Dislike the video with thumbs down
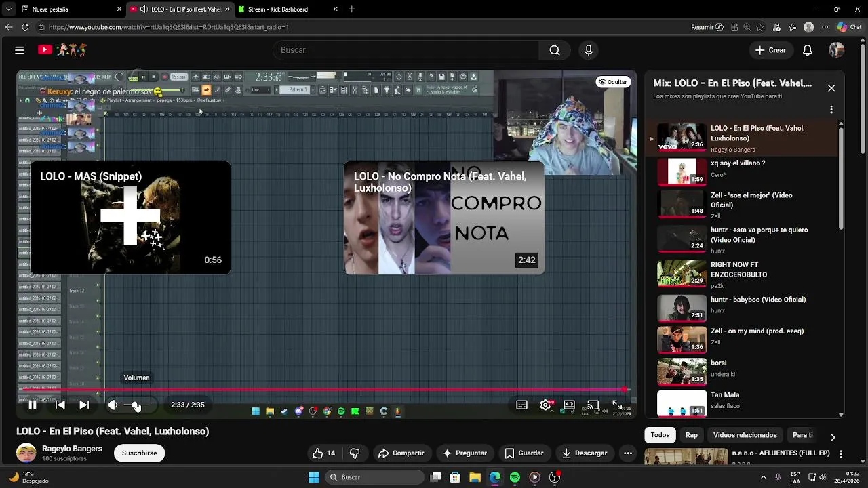Screen dimensions: 868x488 pos(354,453)
